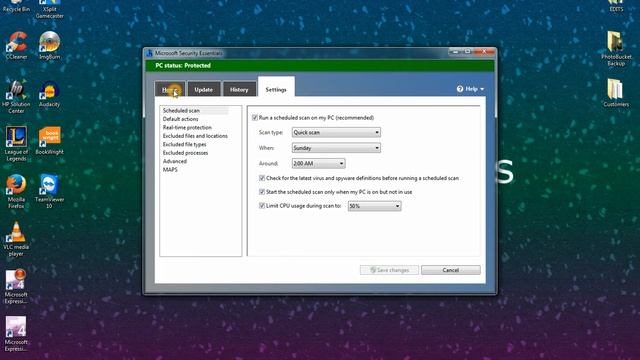Select Real-time protection setting
Image resolution: width=640 pixels, height=360 pixels.
coord(187,127)
